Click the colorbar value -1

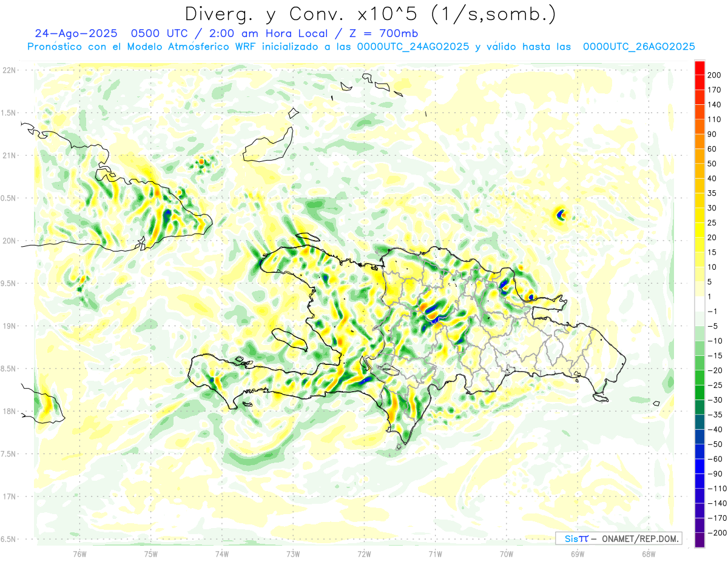(712, 312)
